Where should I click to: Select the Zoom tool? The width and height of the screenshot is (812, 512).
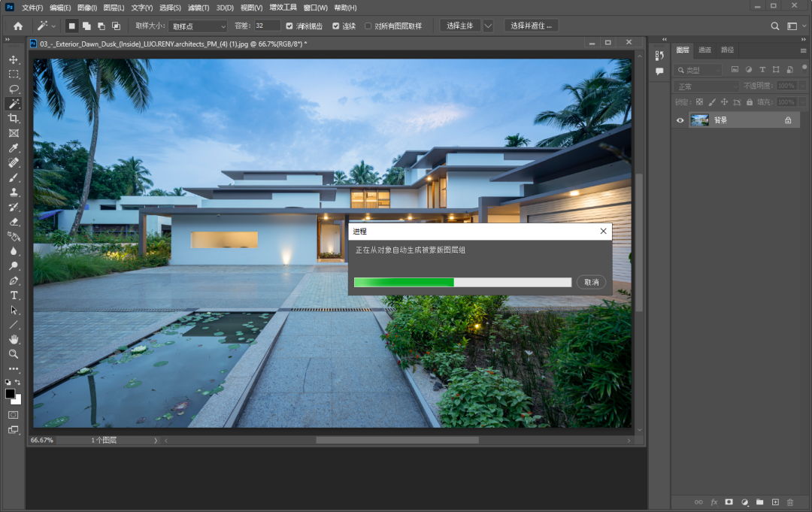point(14,355)
